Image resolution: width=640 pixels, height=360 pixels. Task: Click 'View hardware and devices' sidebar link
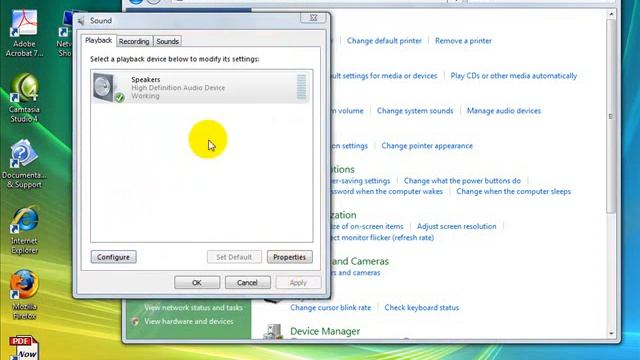[x=189, y=322]
